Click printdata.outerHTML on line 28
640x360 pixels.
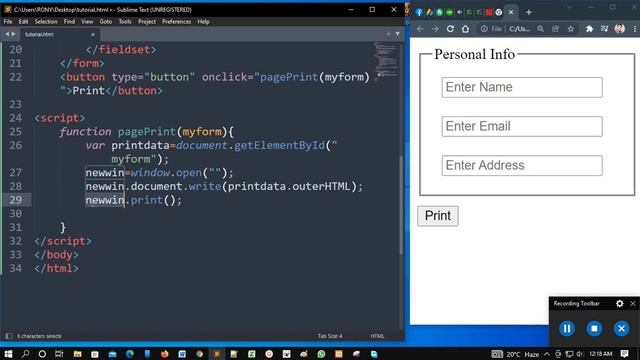coord(289,187)
